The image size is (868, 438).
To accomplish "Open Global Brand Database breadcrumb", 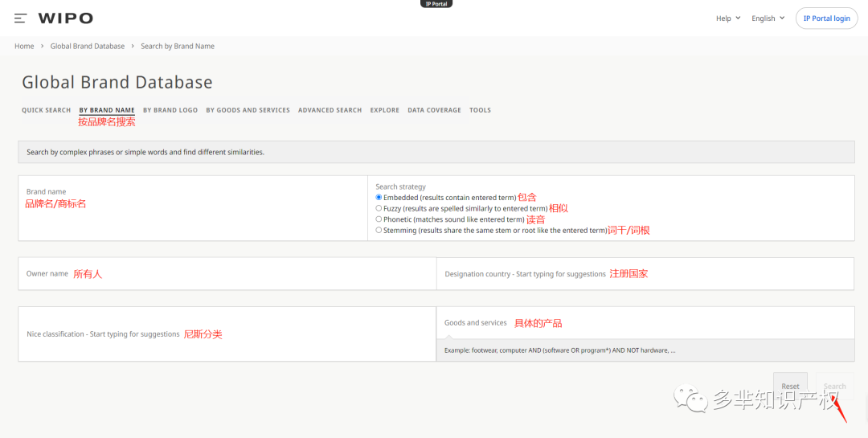I will point(88,46).
